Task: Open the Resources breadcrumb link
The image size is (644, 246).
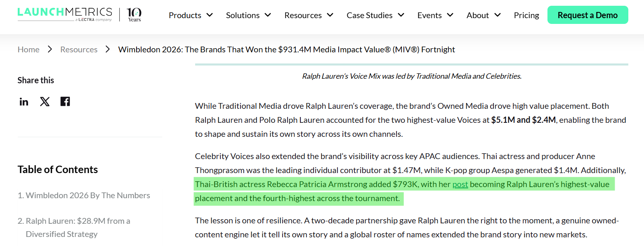Action: (x=79, y=49)
